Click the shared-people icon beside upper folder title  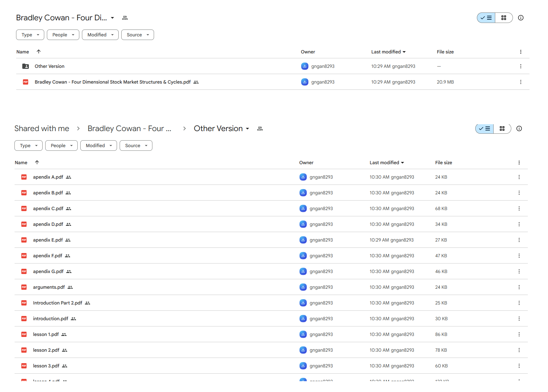coord(125,18)
